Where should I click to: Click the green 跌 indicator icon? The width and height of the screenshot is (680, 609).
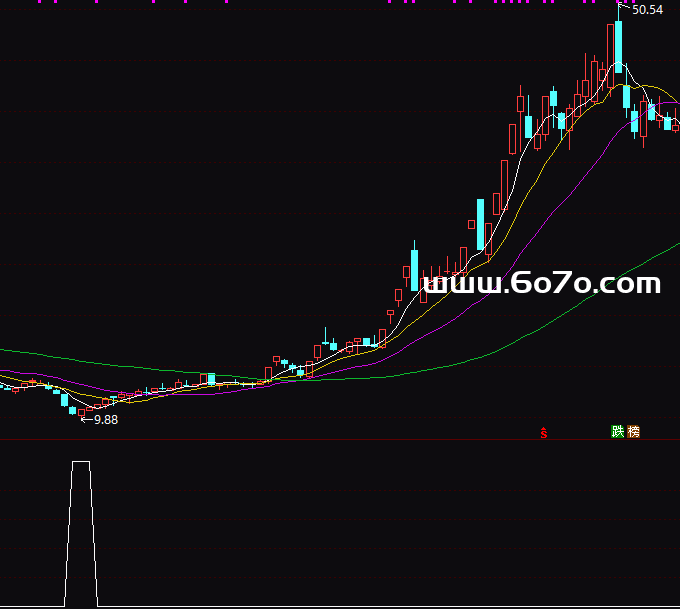click(x=617, y=432)
